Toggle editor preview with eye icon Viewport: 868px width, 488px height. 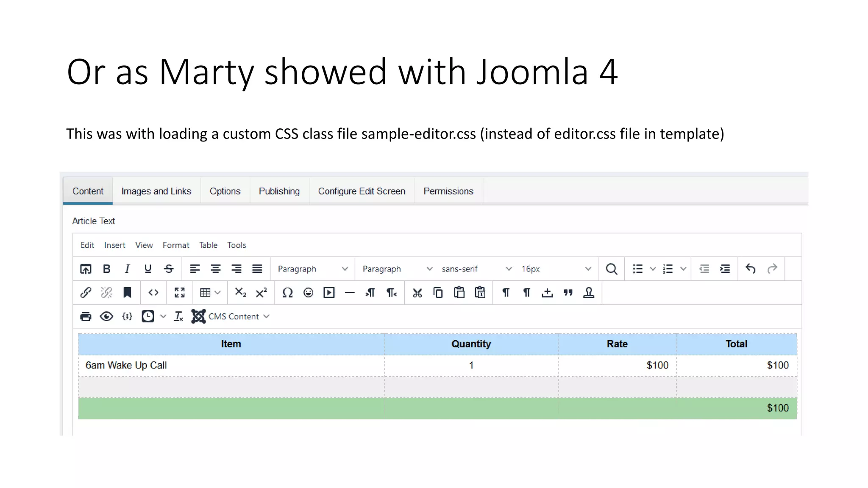click(106, 316)
